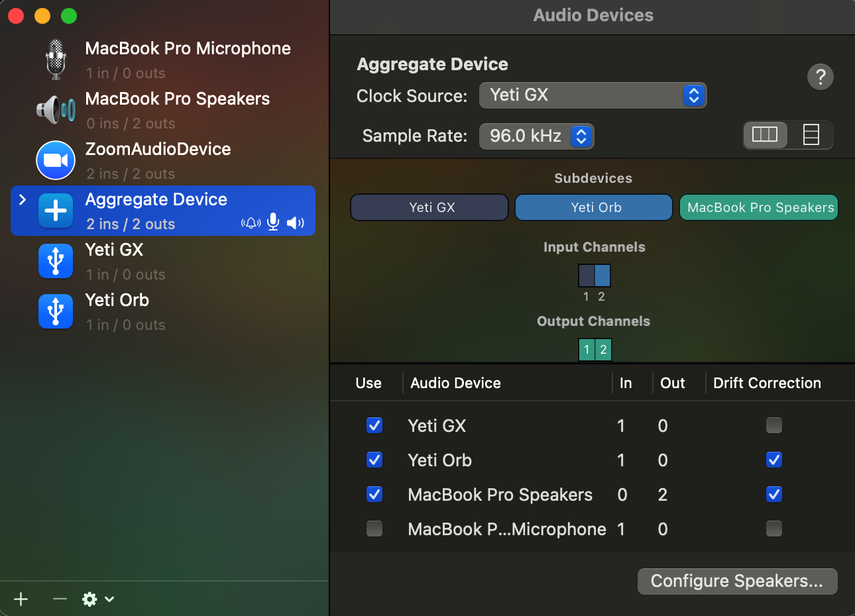Click the "2 ins / 2 outs" text under ZoomAudioDevice
This screenshot has height=616, width=855.
[x=131, y=174]
